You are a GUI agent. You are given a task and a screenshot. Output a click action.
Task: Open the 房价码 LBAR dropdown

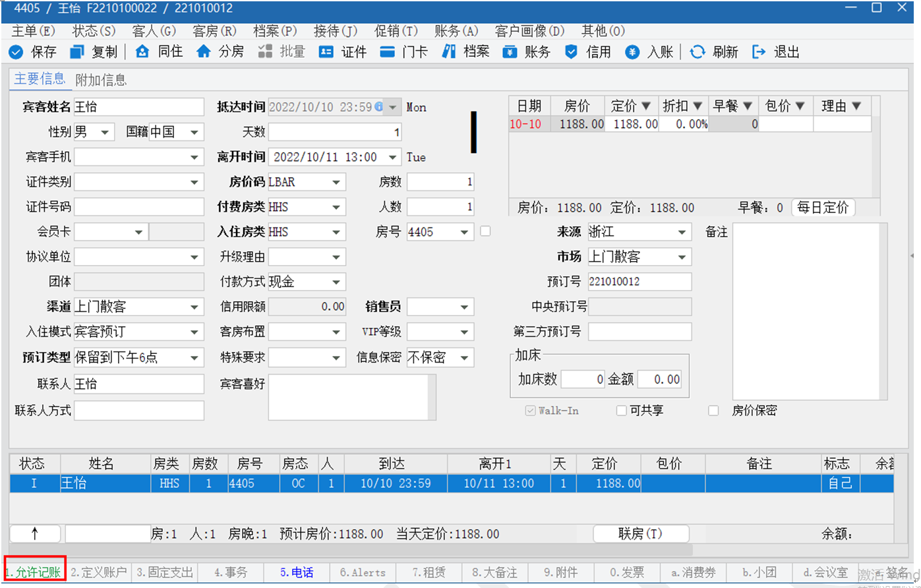click(x=337, y=182)
